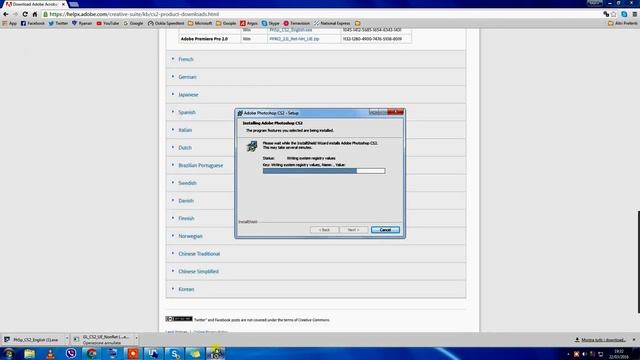Expand the Dutch language section

click(x=201, y=148)
